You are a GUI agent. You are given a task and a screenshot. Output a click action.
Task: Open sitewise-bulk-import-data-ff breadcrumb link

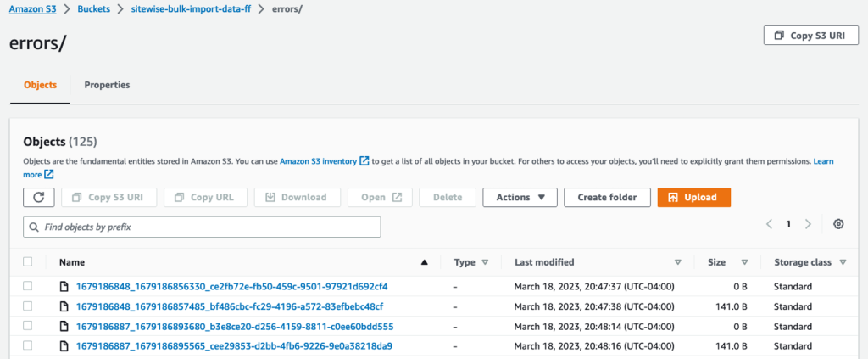[191, 10]
